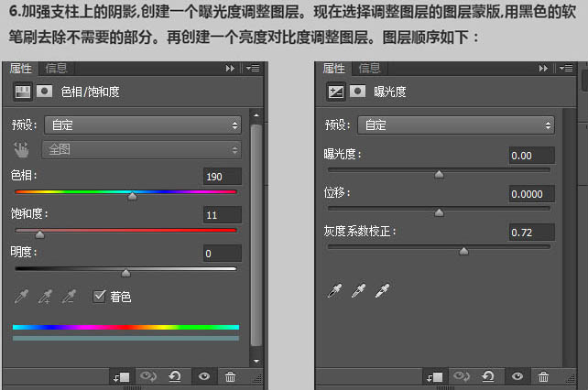Pick first eyedropper in Hue/Saturation panel
Viewport: 588px width, 390px height.
(x=22, y=297)
